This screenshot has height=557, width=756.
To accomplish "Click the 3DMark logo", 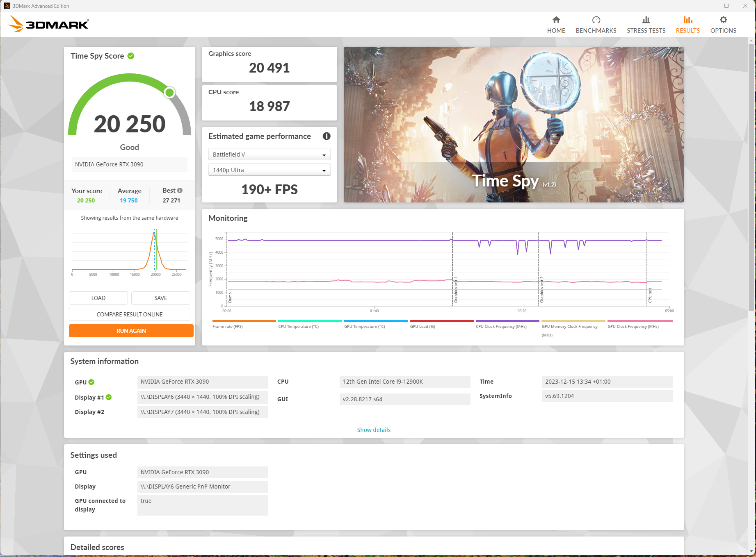I will coord(48,24).
